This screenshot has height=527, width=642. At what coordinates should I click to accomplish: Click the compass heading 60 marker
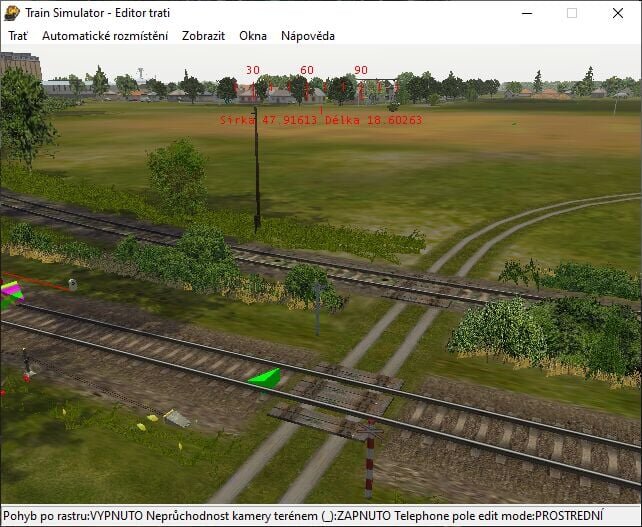[307, 71]
